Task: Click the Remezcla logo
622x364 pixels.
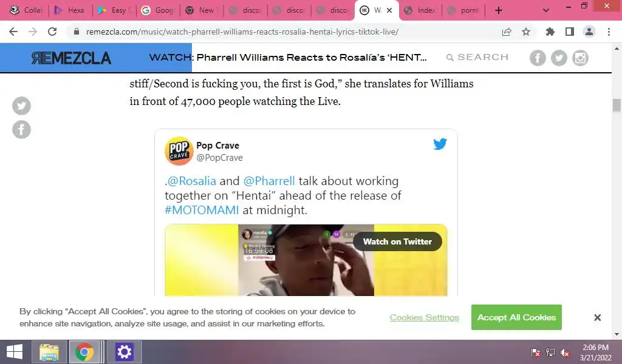Action: tap(71, 58)
